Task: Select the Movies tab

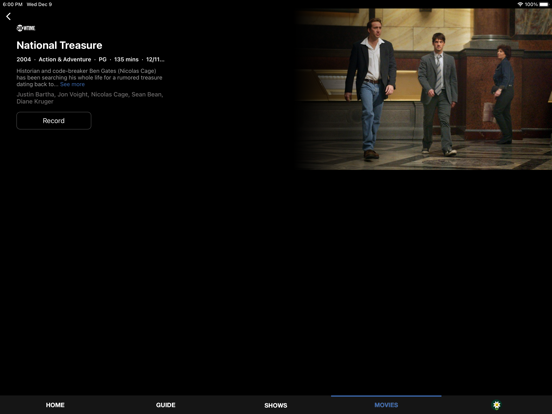Action: [386, 405]
